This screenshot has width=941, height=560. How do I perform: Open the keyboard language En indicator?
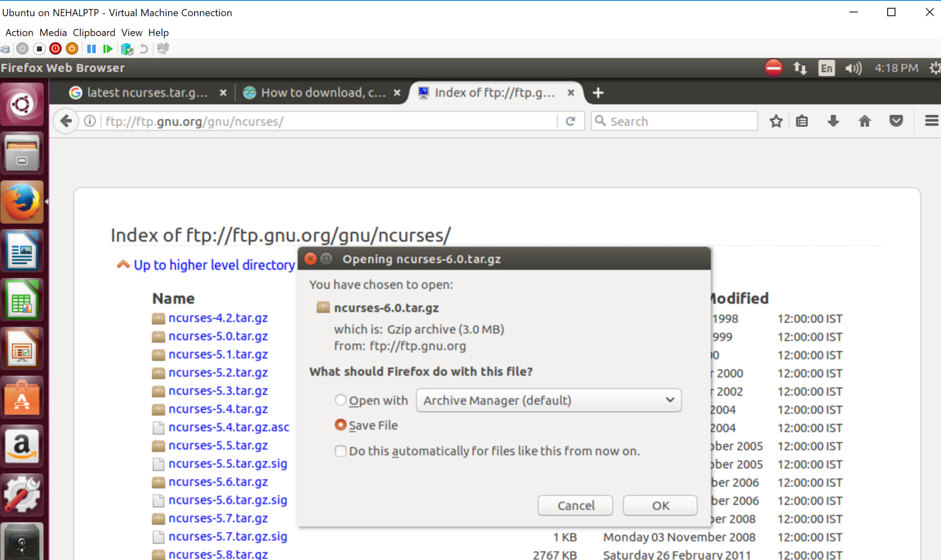(826, 68)
